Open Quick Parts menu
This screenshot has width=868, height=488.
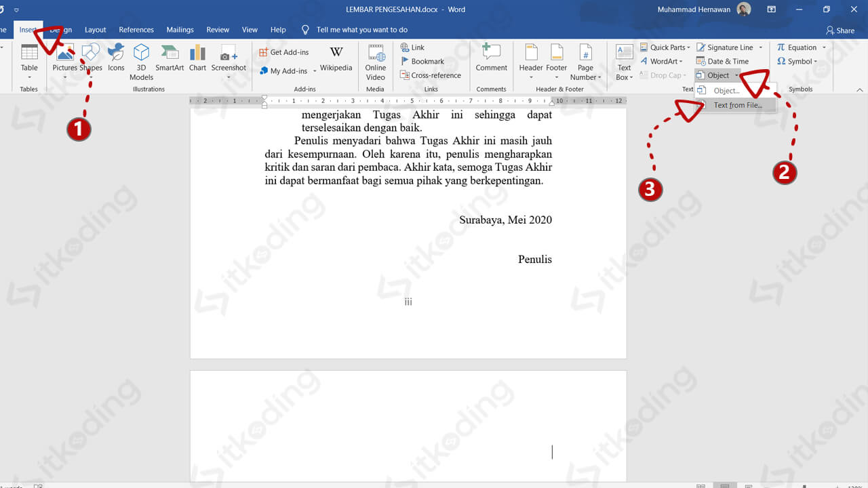click(665, 47)
